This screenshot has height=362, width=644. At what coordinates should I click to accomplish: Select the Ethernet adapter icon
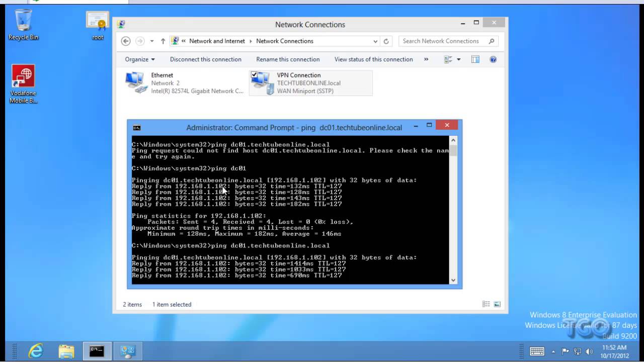click(136, 83)
